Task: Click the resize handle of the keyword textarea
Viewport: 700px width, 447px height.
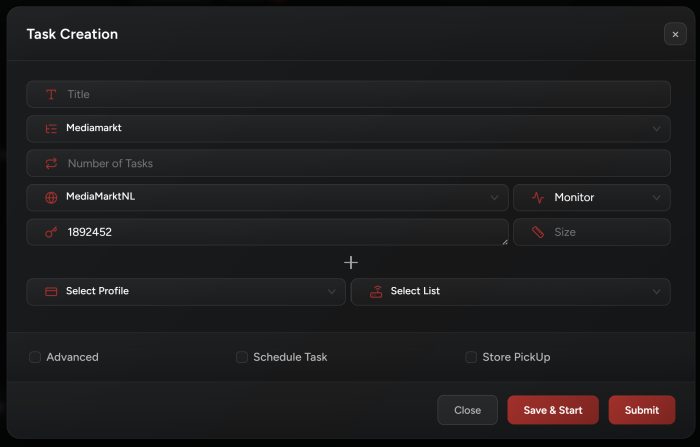Action: pos(505,242)
